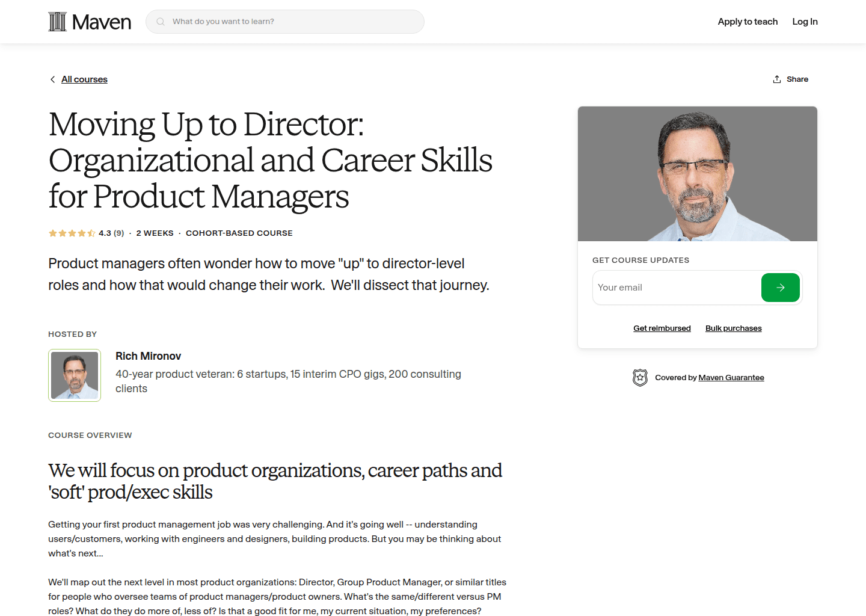Click the large instructor headshot image

pos(697,174)
